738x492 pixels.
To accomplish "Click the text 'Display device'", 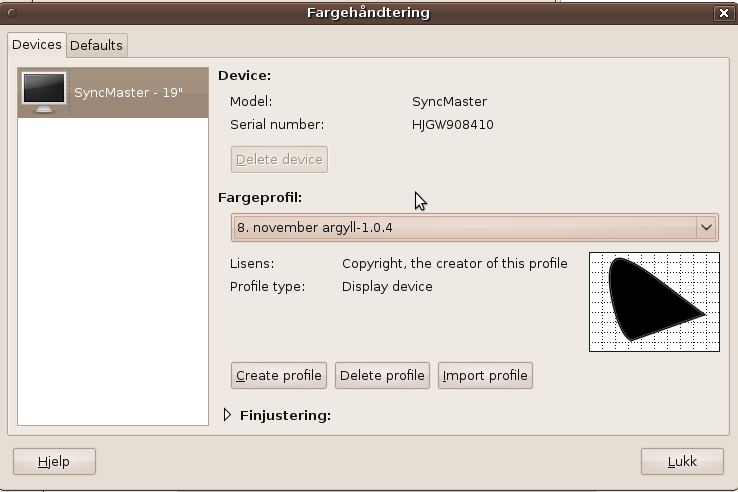I will click(x=387, y=287).
